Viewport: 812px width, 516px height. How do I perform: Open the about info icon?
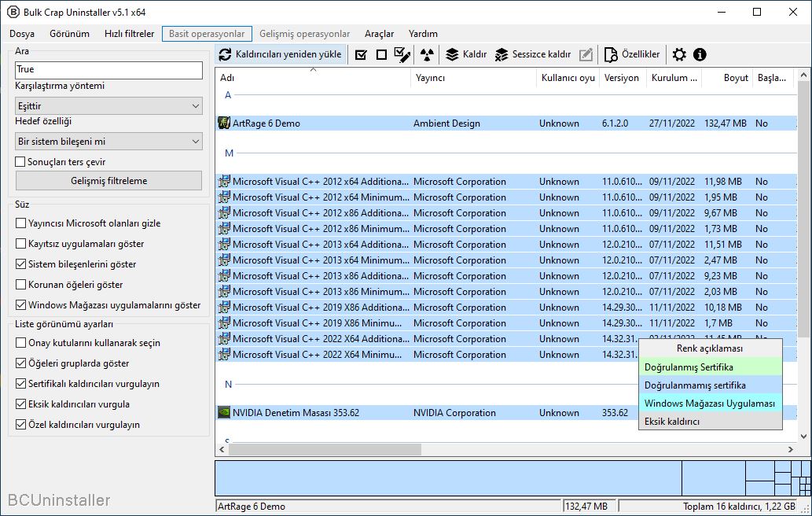(x=700, y=54)
